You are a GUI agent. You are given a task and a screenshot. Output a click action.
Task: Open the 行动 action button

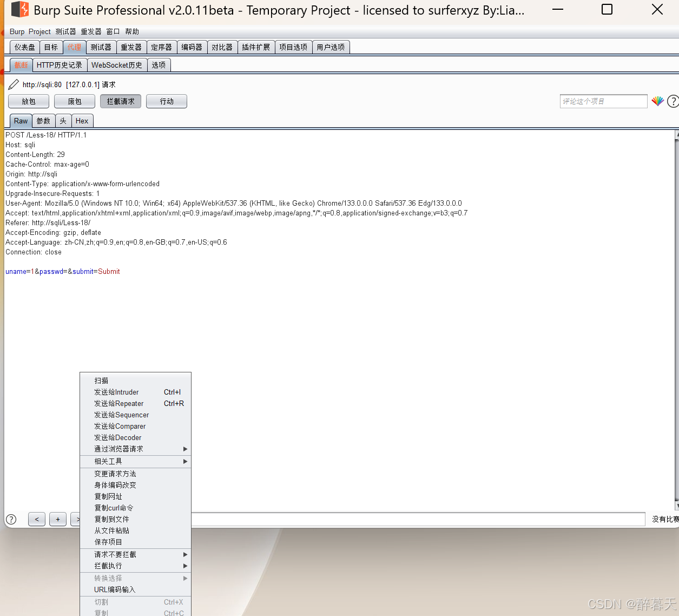tap(167, 101)
